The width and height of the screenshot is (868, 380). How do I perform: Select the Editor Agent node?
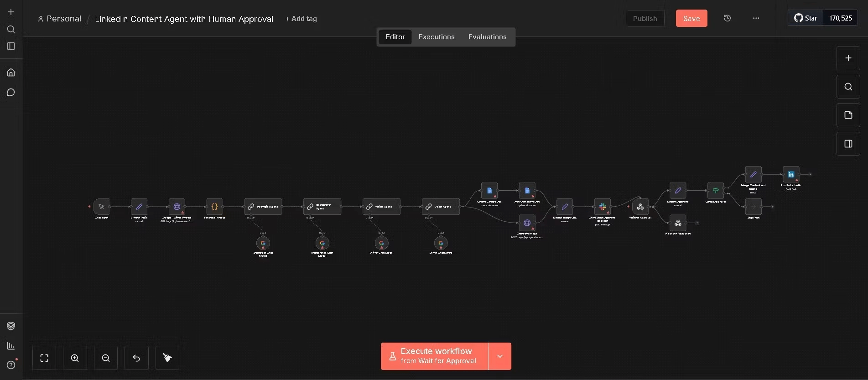point(441,207)
